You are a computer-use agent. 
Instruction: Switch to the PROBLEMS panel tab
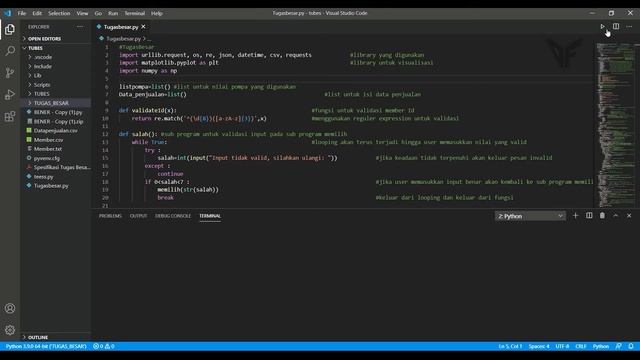110,216
